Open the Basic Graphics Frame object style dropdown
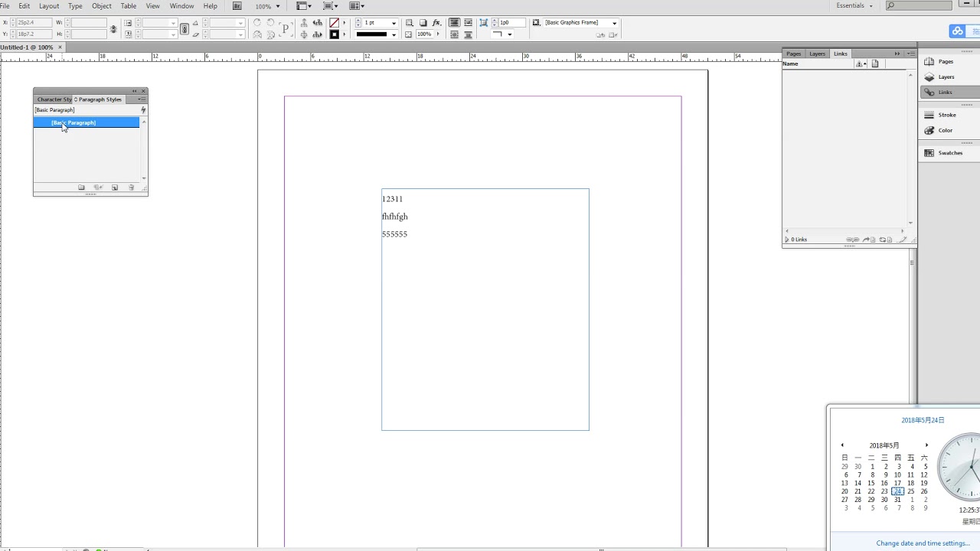Viewport: 980px width, 551px height. 614,23
